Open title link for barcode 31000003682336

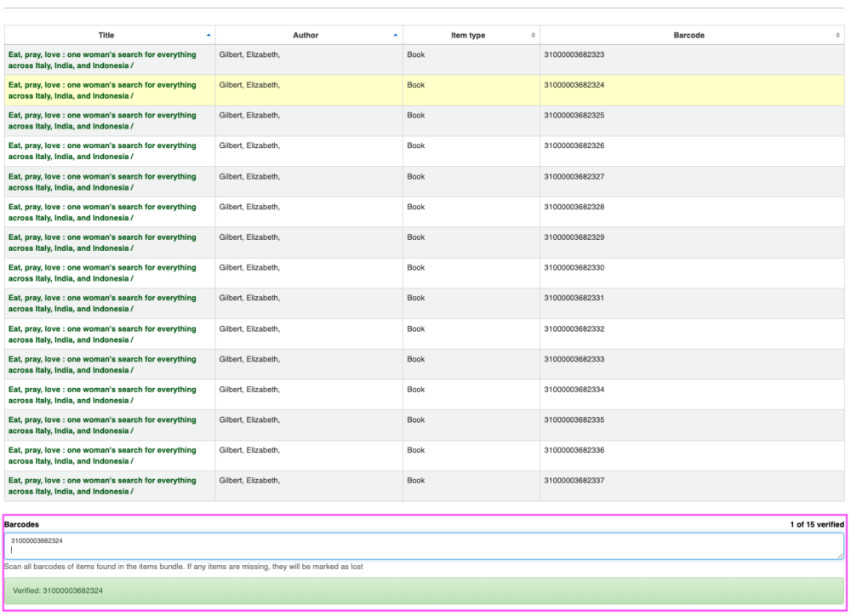(102, 456)
